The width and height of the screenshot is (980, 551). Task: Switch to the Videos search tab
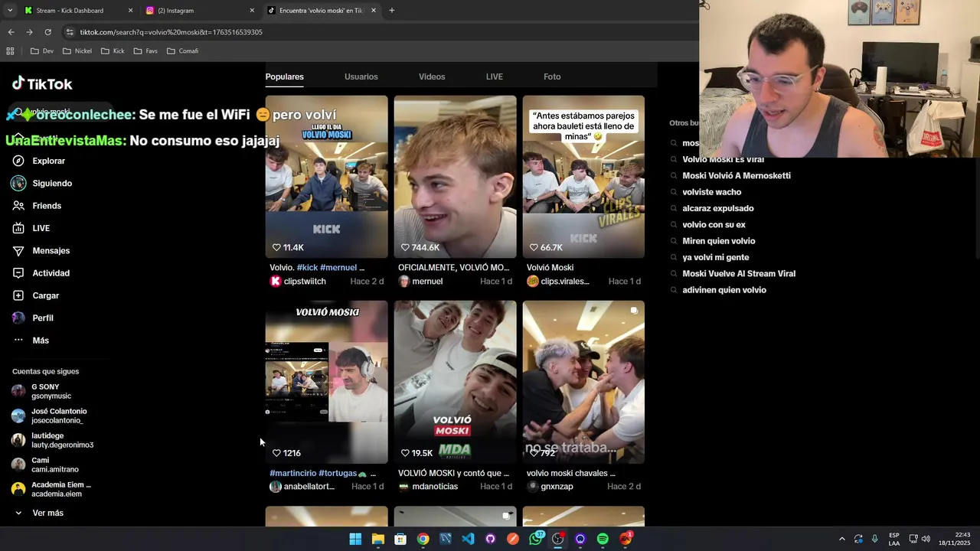(432, 77)
